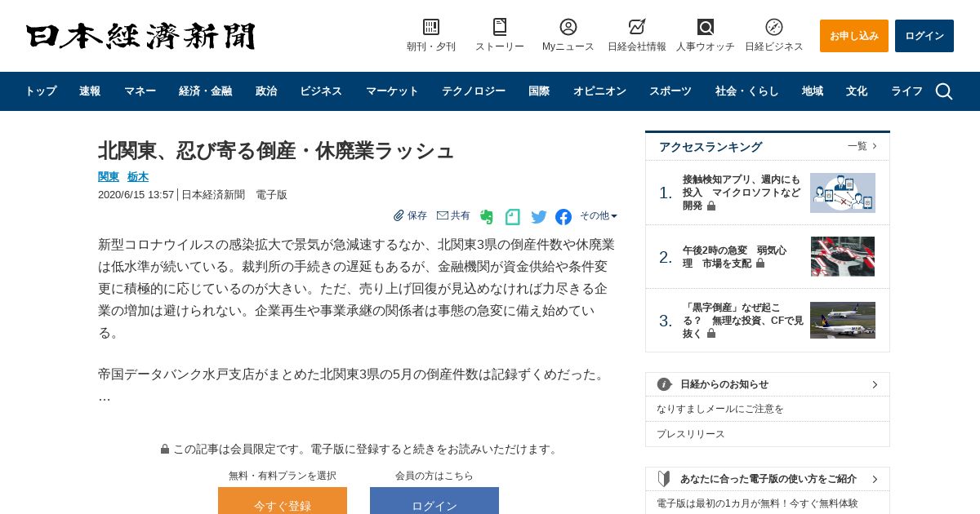Share the article by email with 共有

click(x=453, y=215)
